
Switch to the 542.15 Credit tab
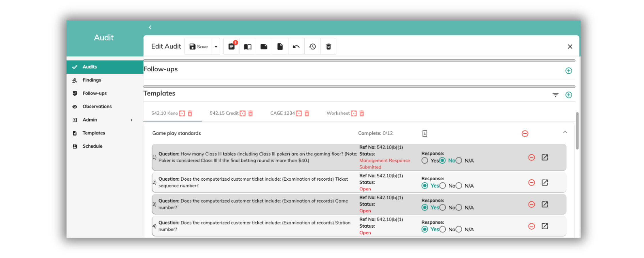224,113
